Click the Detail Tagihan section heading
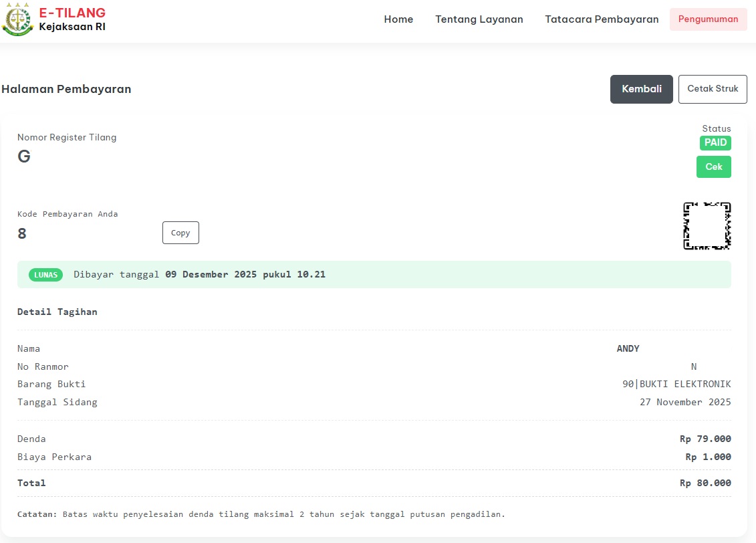 [57, 312]
